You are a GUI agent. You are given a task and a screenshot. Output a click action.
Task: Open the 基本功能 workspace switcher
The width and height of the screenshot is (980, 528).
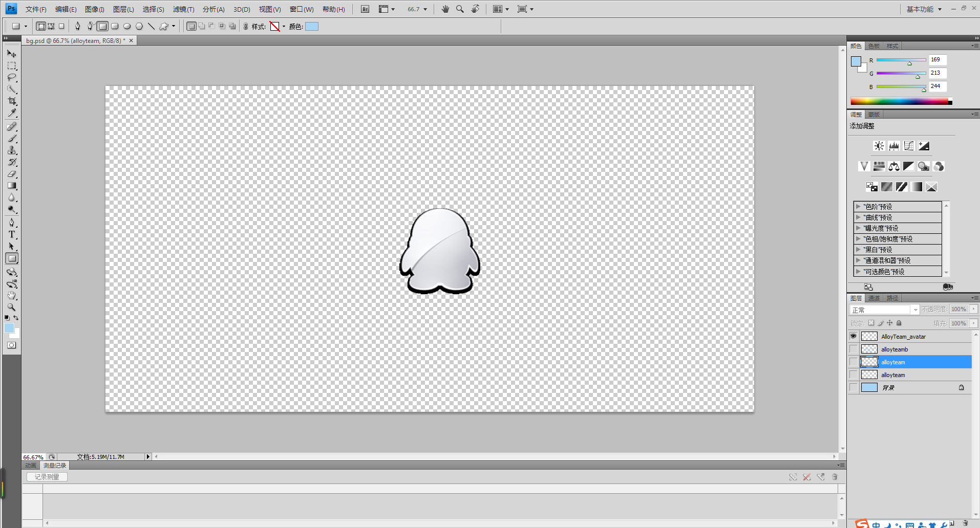(x=924, y=9)
